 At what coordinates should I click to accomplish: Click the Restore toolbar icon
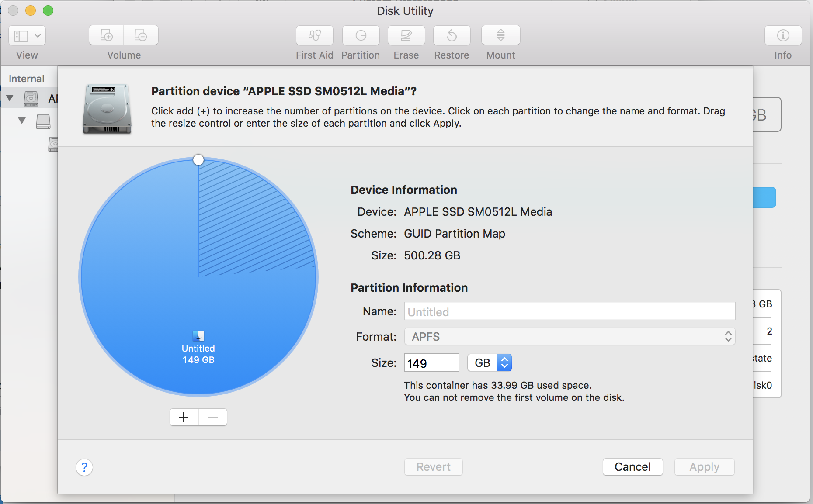pyautogui.click(x=452, y=35)
